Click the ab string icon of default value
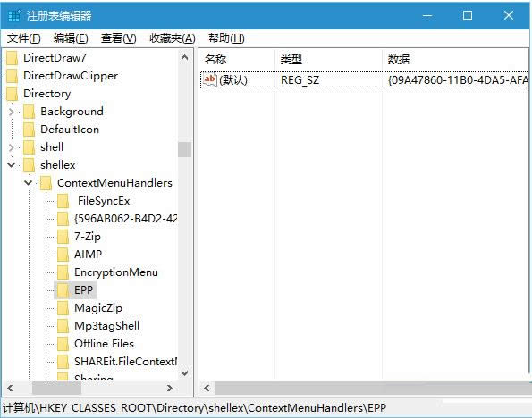The width and height of the screenshot is (532, 418). point(210,80)
